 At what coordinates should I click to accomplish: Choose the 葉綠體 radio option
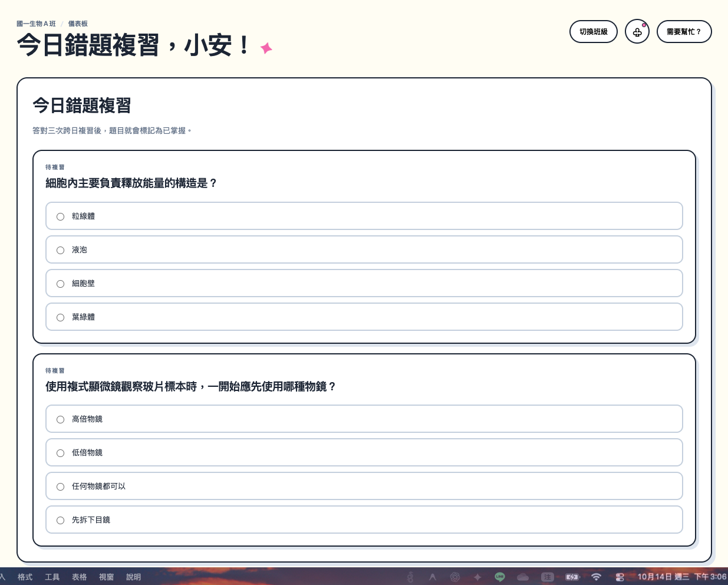tap(364, 317)
